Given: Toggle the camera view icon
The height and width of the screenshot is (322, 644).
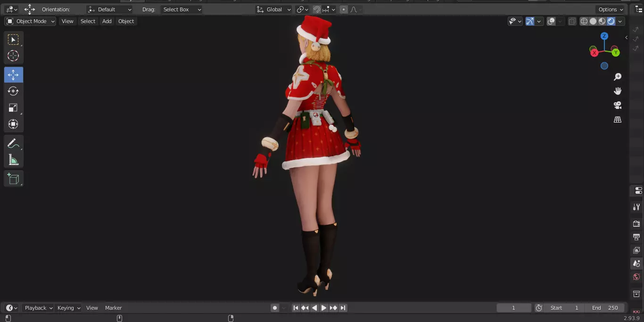Looking at the screenshot, I should click(x=618, y=105).
